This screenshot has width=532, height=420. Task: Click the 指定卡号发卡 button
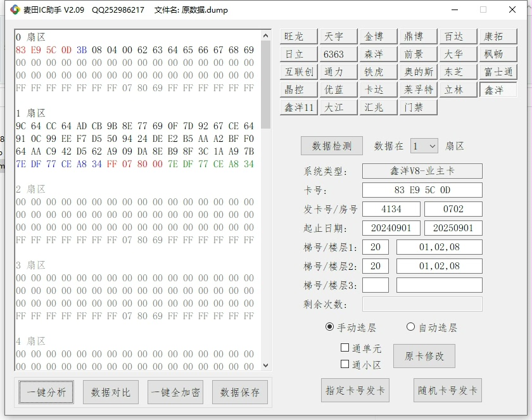(x=355, y=390)
